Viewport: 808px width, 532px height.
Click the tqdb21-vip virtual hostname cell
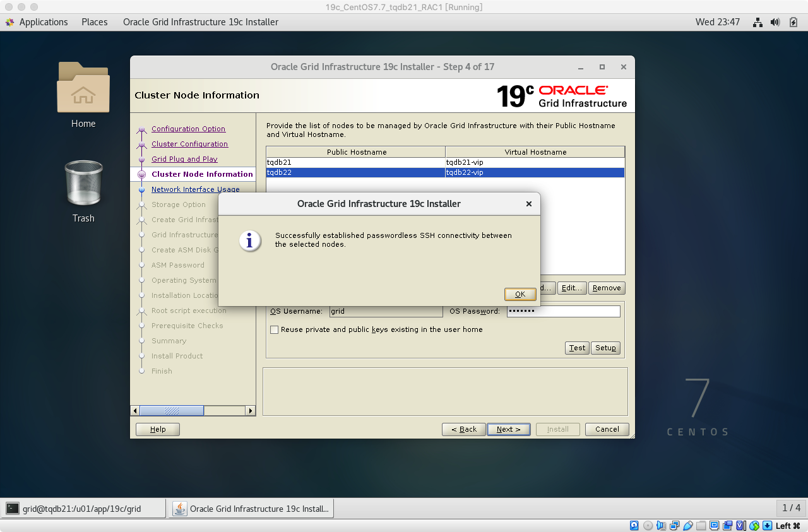coord(535,162)
